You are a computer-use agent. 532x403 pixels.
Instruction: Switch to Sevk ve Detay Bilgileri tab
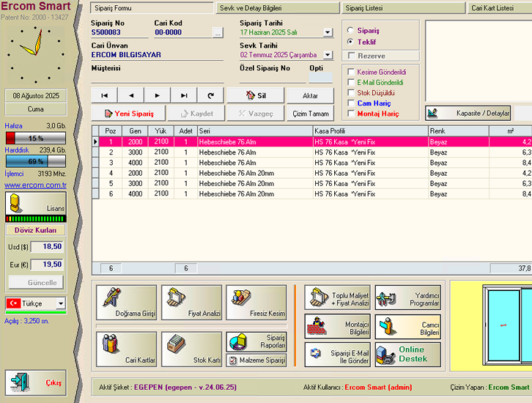[278, 8]
